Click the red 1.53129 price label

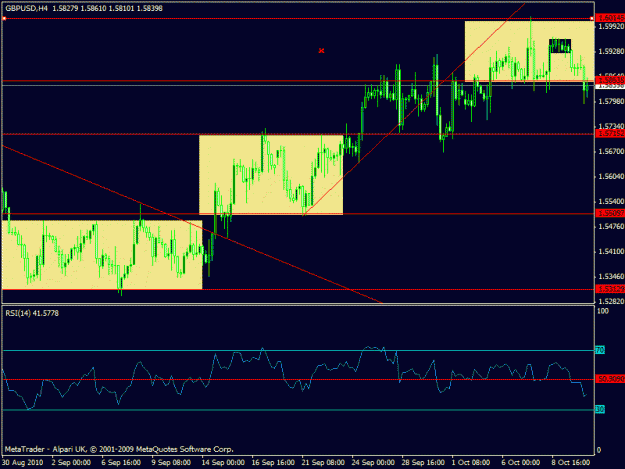coord(610,289)
